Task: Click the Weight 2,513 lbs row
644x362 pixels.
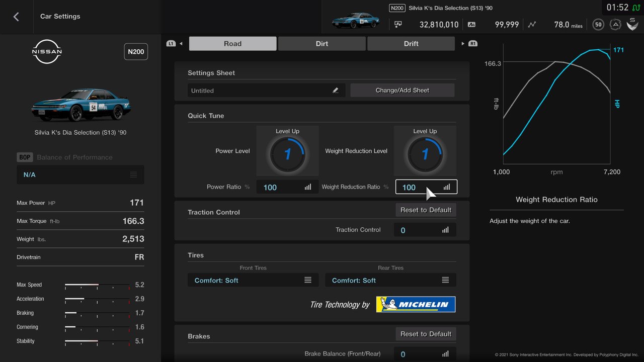Action: pyautogui.click(x=80, y=239)
